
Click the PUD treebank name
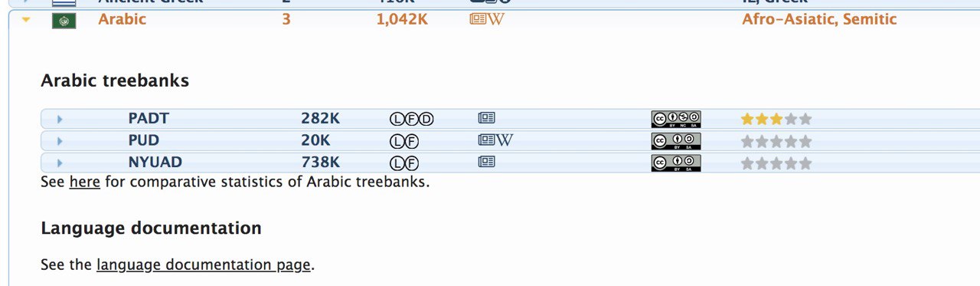[x=144, y=140]
